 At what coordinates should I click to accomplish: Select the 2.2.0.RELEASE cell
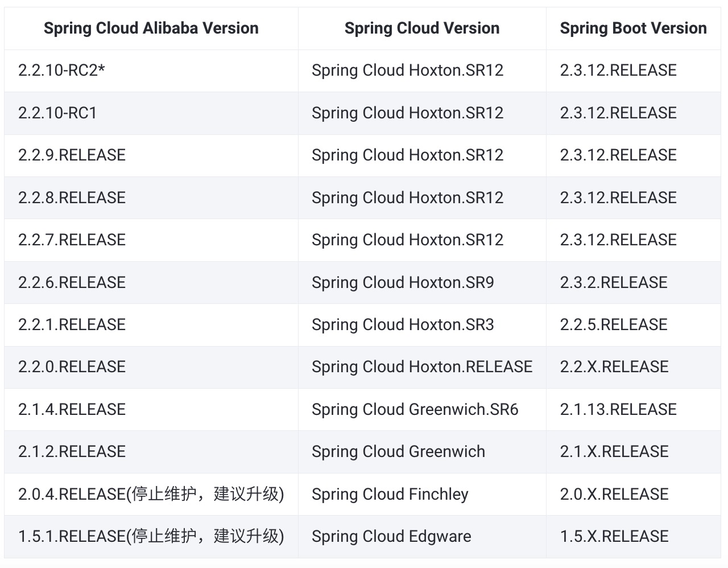(151, 367)
